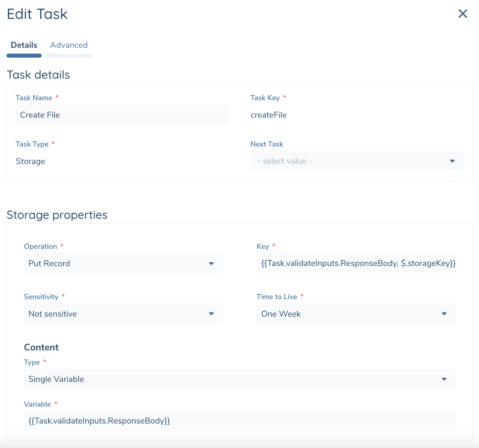
Task: Open the Sensitivity dropdown
Action: click(122, 314)
